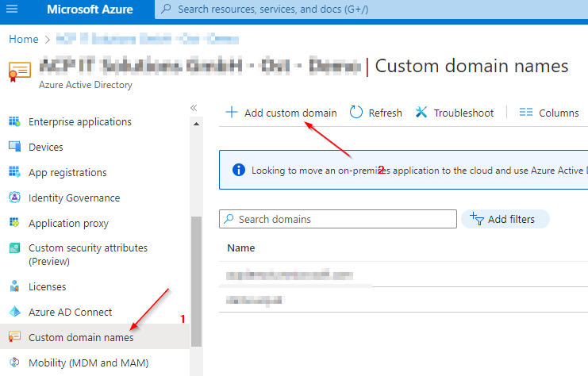Viewport: 588px width, 376px height.
Task: Collapse the sidebar with double-chevron
Action: tap(194, 108)
